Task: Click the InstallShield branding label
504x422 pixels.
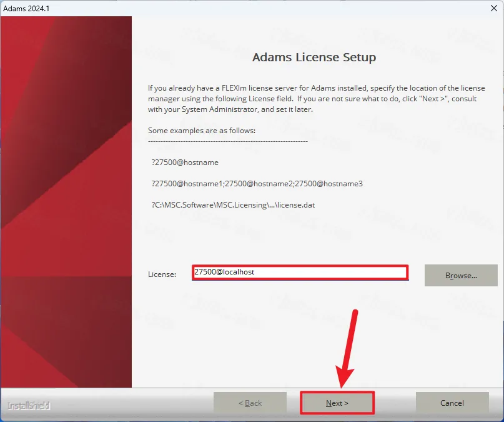Action: [x=29, y=406]
